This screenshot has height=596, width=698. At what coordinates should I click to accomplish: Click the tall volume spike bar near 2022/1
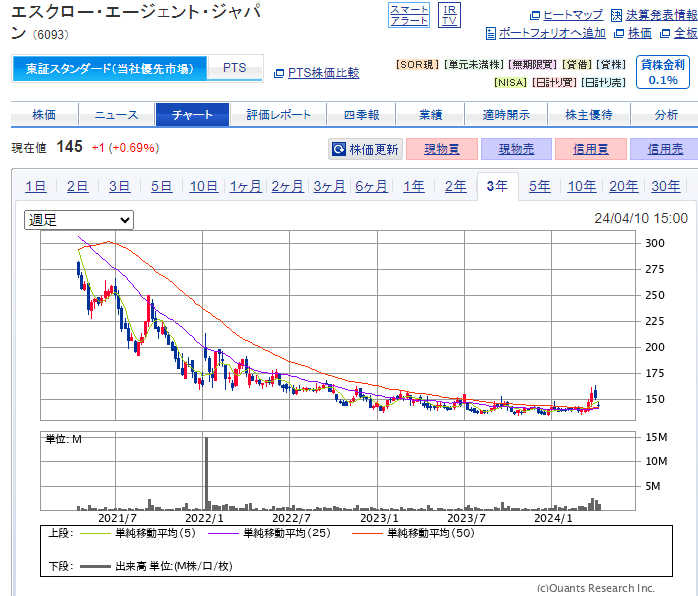click(x=206, y=474)
